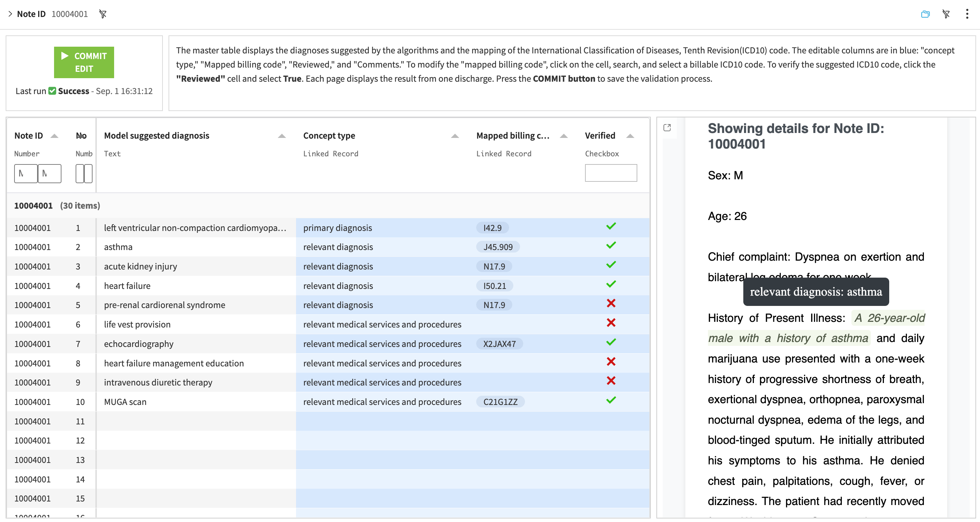Click the Note ID number filter input box
This screenshot has height=522, width=980.
click(x=25, y=173)
